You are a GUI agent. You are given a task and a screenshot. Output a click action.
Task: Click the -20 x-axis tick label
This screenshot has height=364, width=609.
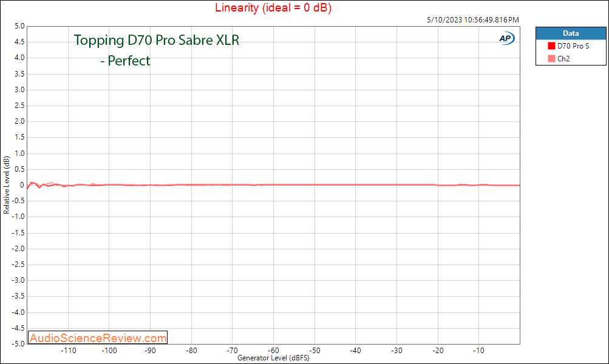click(x=438, y=351)
